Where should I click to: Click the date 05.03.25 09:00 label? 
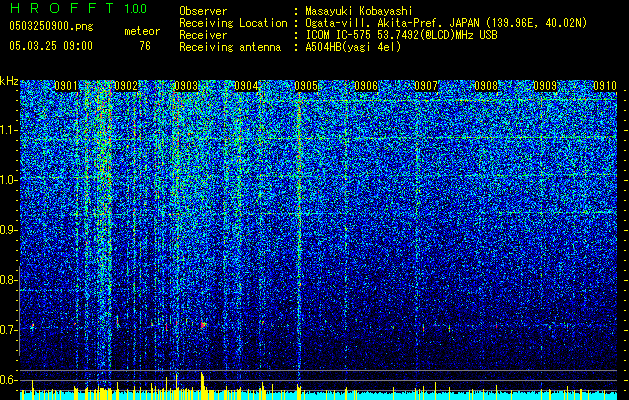(x=51, y=46)
